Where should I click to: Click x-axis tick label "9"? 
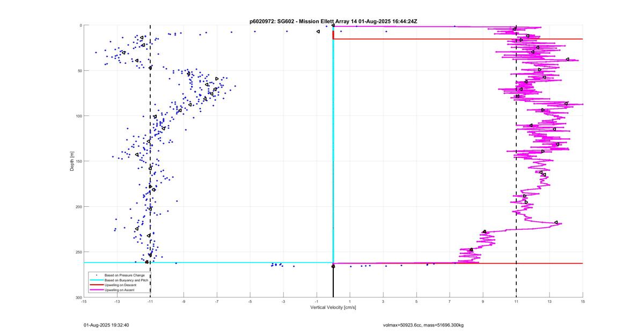click(483, 302)
